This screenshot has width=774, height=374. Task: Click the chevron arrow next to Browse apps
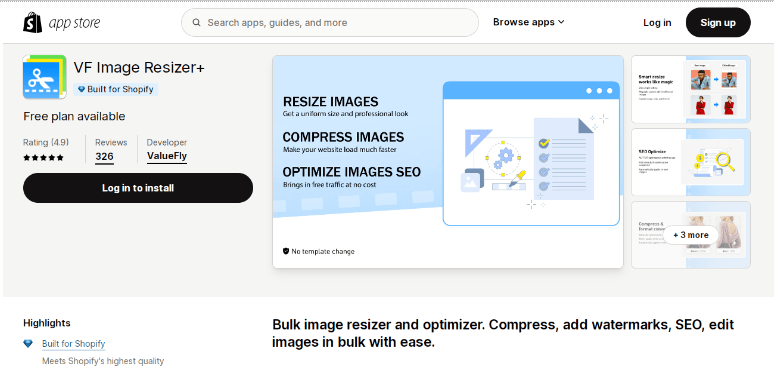(x=561, y=22)
